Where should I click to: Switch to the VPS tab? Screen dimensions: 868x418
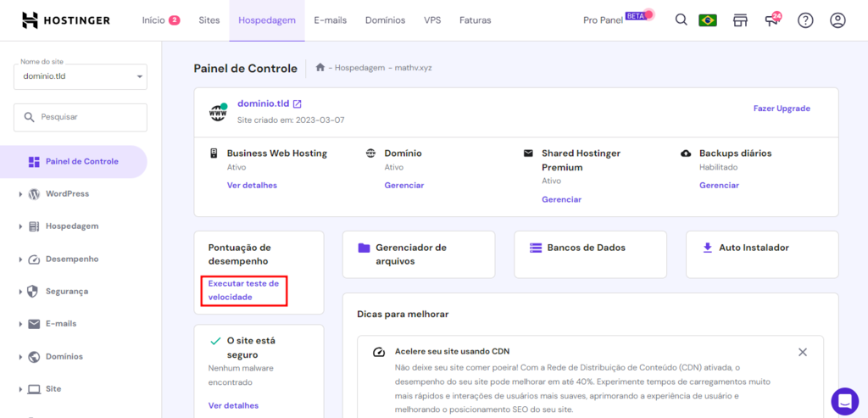tap(432, 20)
